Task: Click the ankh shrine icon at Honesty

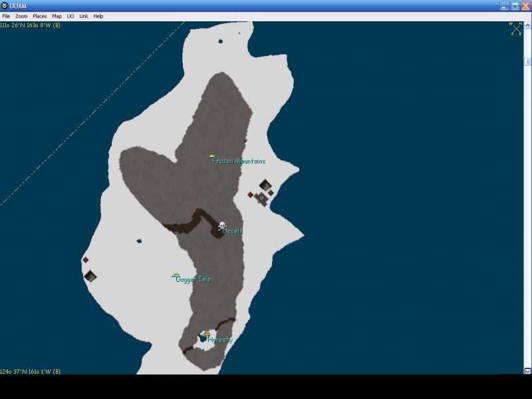Action: tap(207, 334)
